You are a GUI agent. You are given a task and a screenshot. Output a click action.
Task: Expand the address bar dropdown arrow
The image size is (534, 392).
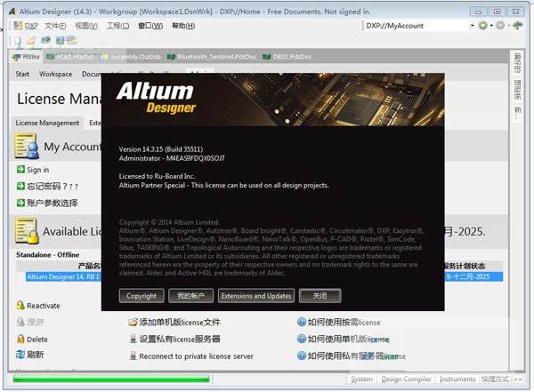tap(472, 26)
